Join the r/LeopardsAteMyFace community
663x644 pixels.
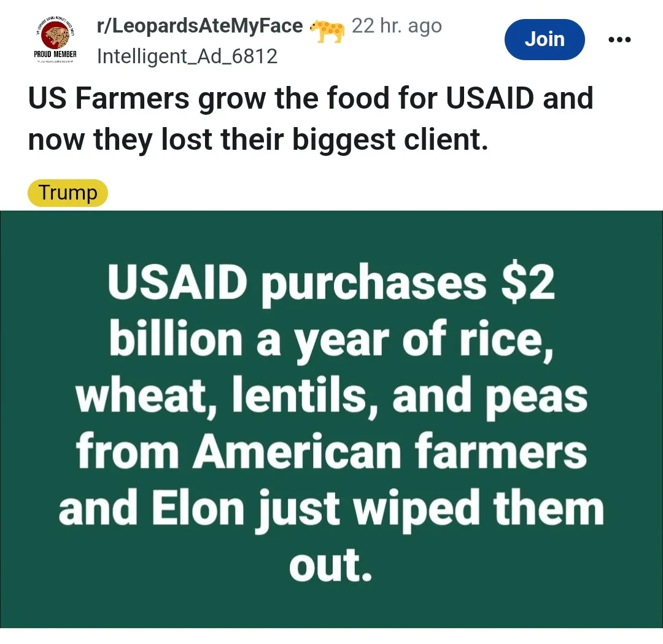[x=545, y=39]
